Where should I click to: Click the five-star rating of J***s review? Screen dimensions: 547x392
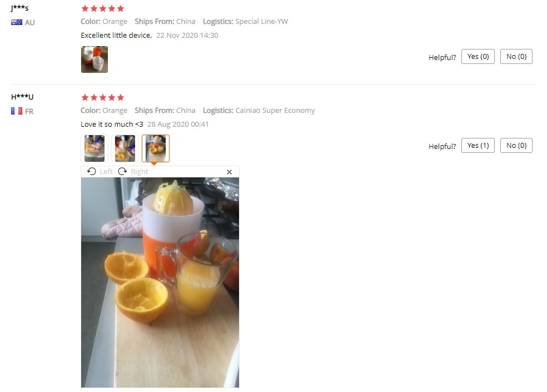(x=102, y=8)
